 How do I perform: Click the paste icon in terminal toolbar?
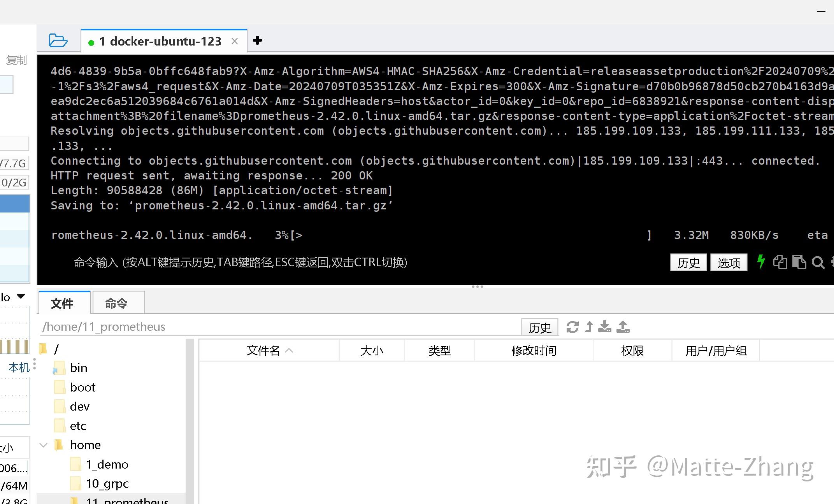(x=799, y=262)
